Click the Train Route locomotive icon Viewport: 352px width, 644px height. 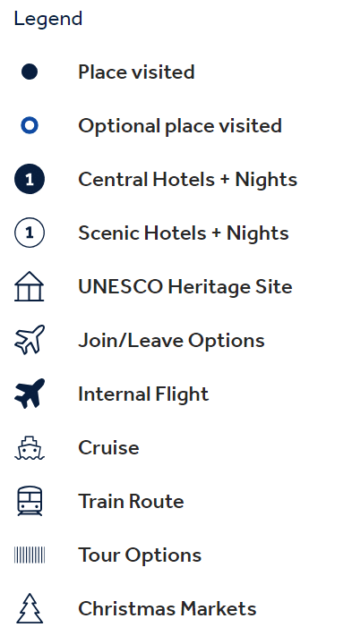(30, 501)
